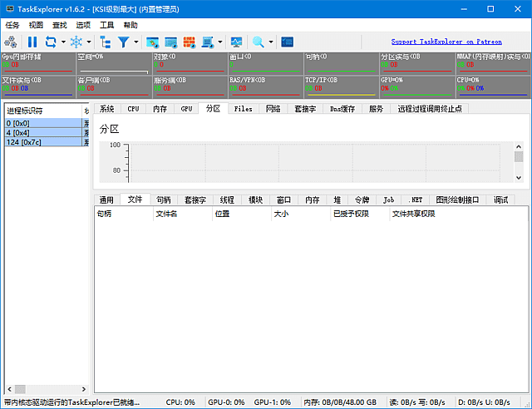Click the snowflake freeze toolbar icon
This screenshot has height=409, width=532.
76,42
